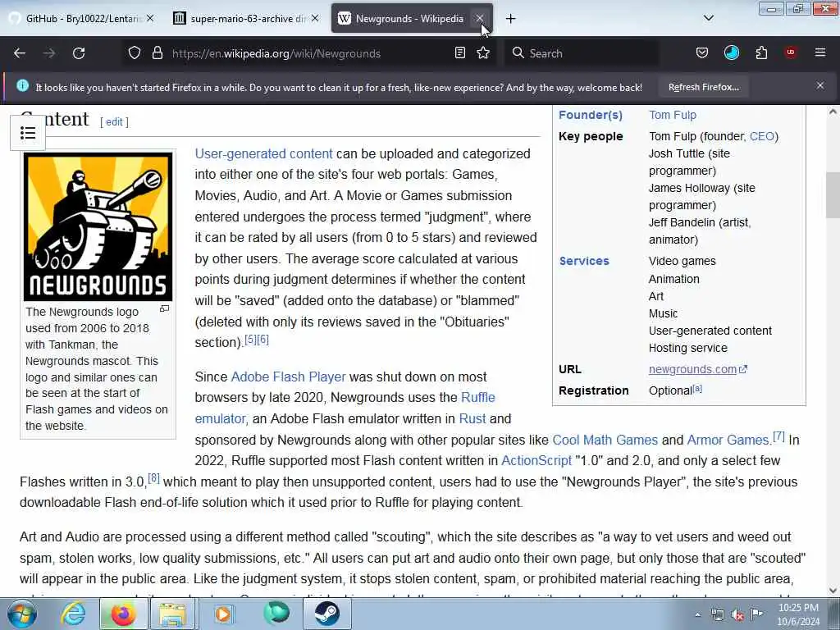This screenshot has width=840, height=630.
Task: Click the info icon in notification bar
Action: tap(22, 85)
